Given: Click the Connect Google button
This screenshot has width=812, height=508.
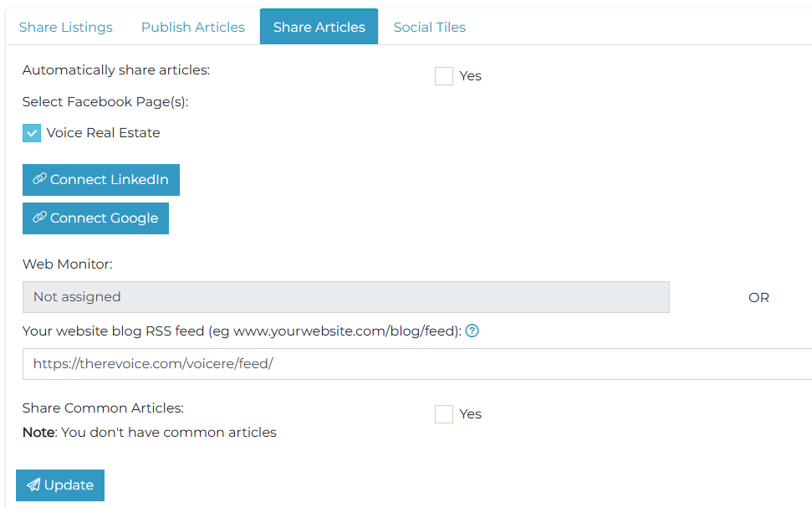Looking at the screenshot, I should (x=96, y=218).
